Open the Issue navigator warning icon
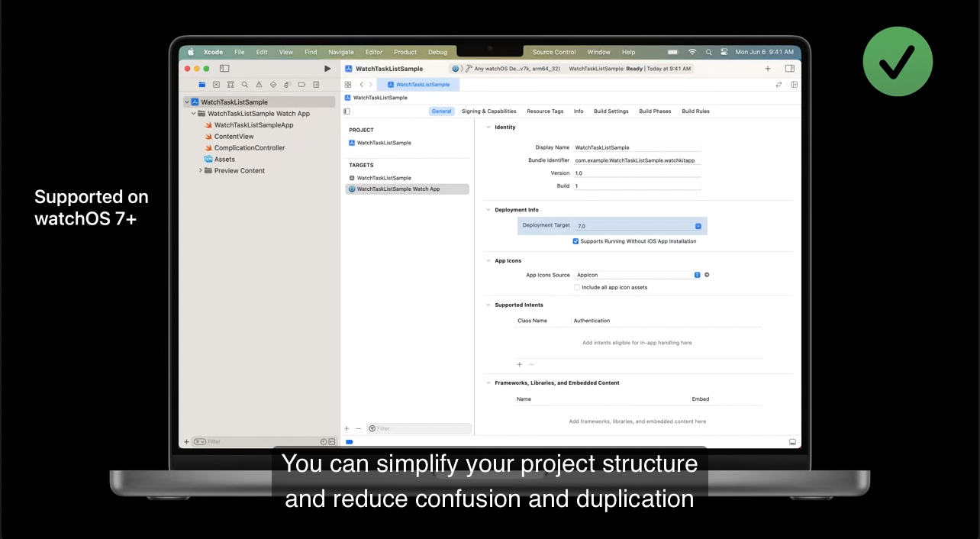The width and height of the screenshot is (980, 539). pos(259,85)
